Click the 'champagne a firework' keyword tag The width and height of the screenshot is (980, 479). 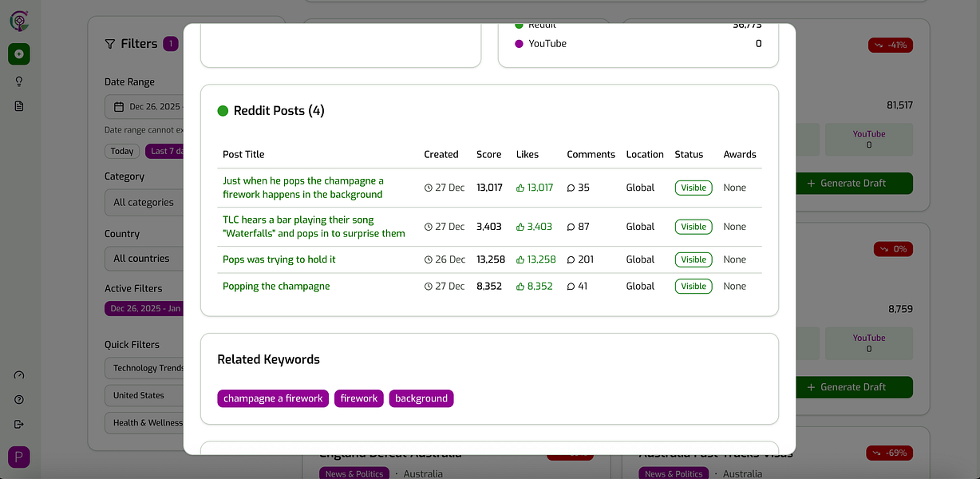(273, 398)
